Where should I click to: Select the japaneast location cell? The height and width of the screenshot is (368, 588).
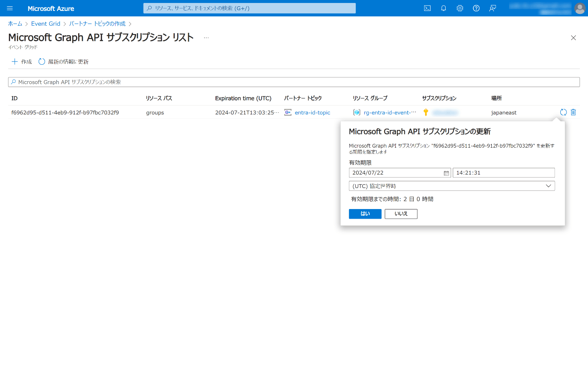pyautogui.click(x=504, y=113)
